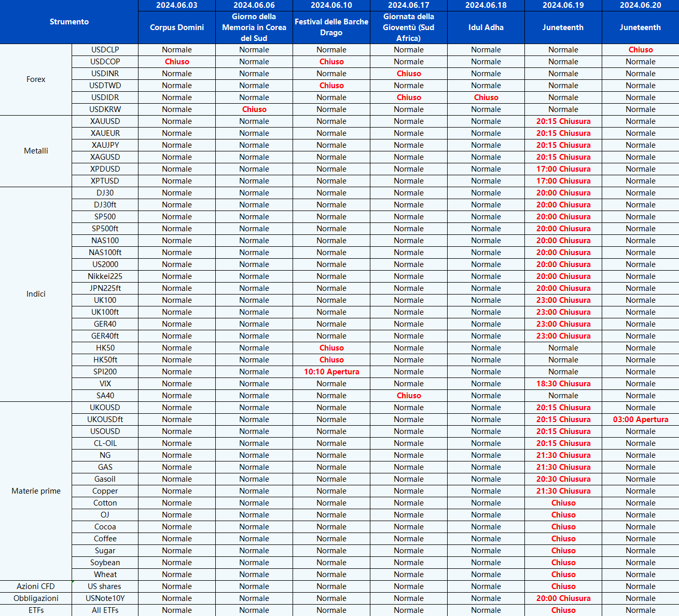Click the 03:00 Apertura cell for UKOUSDft

click(640, 419)
